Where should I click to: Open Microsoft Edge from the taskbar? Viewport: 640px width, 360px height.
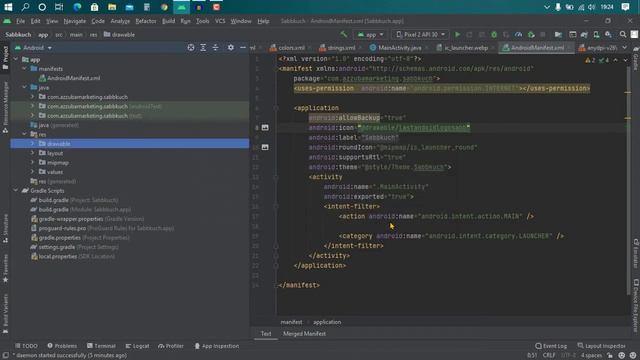tap(77, 7)
